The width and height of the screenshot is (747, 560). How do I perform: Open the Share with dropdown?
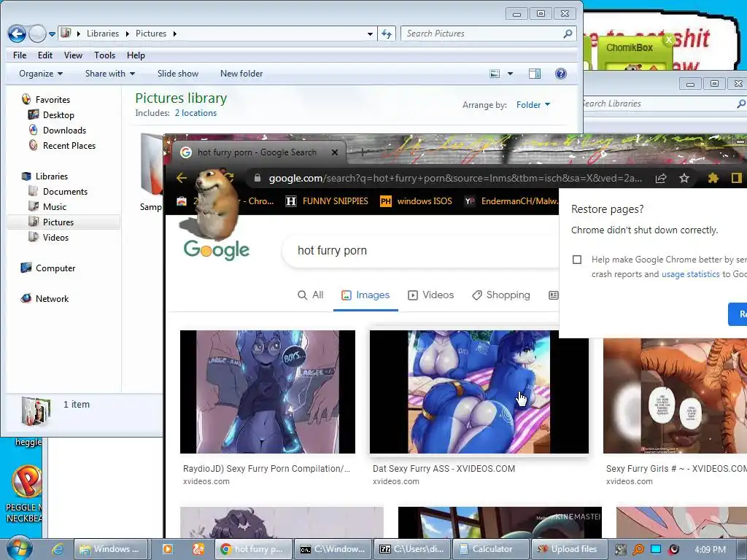[110, 74]
